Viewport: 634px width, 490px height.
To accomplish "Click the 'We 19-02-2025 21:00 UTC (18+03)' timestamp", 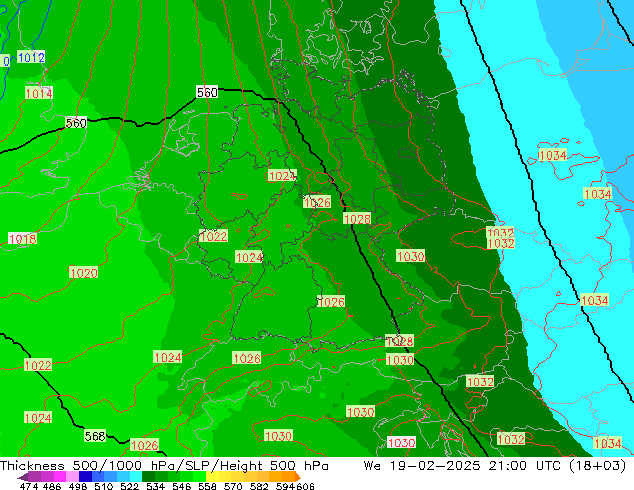I will [x=495, y=465].
